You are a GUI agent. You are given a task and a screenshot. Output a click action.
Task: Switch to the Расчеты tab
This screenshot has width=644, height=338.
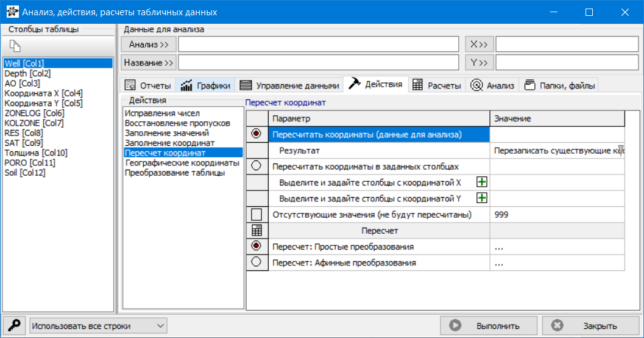(x=437, y=85)
